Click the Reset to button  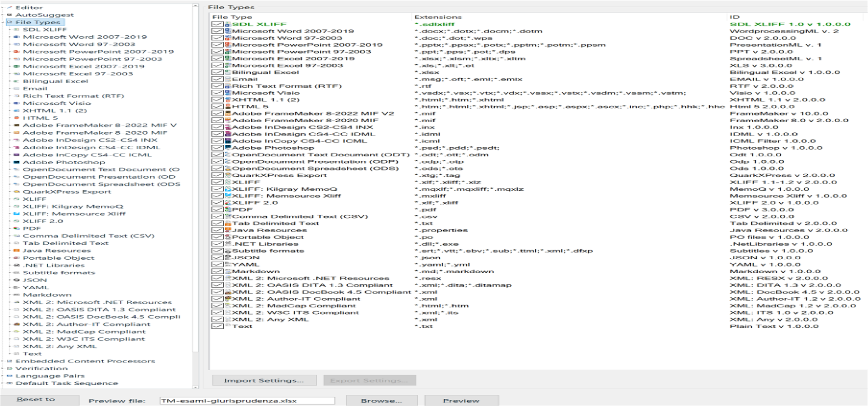(40, 400)
